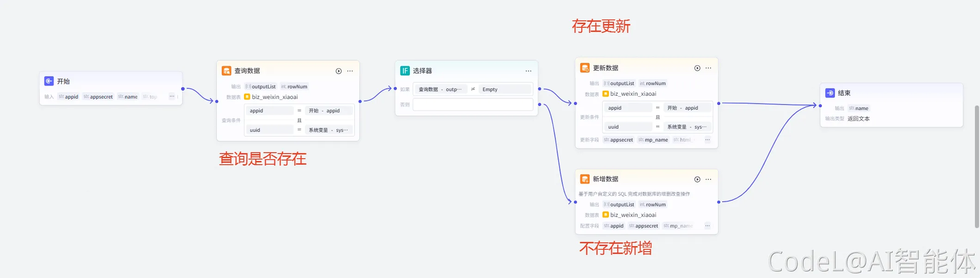This screenshot has height=278, width=980.
Task: Open the 选择器 node more options menu
Action: [x=528, y=71]
